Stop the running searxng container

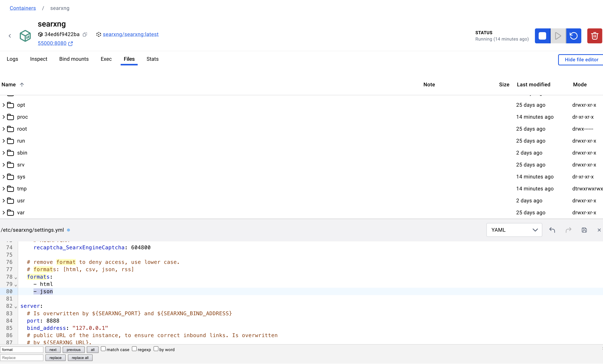pyautogui.click(x=542, y=36)
